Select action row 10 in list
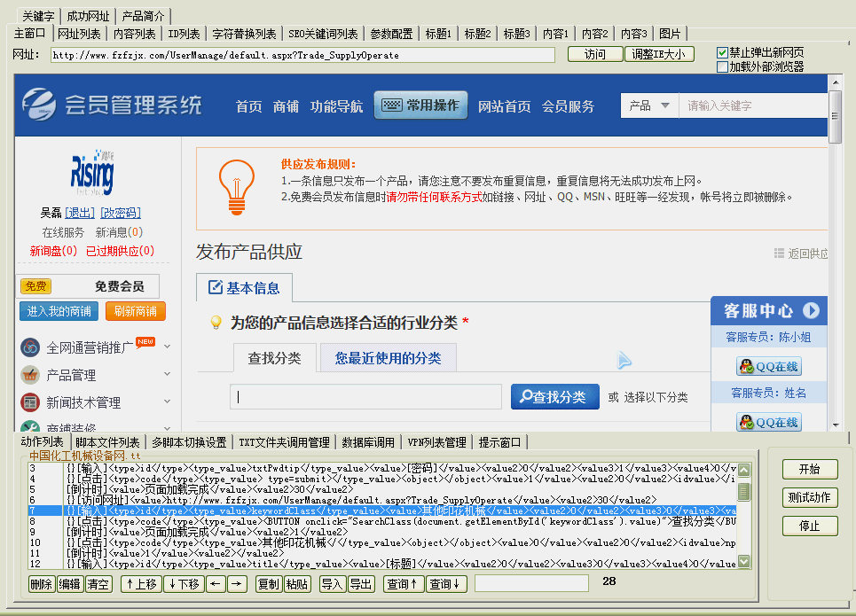This screenshot has width=856, height=616. [382, 542]
